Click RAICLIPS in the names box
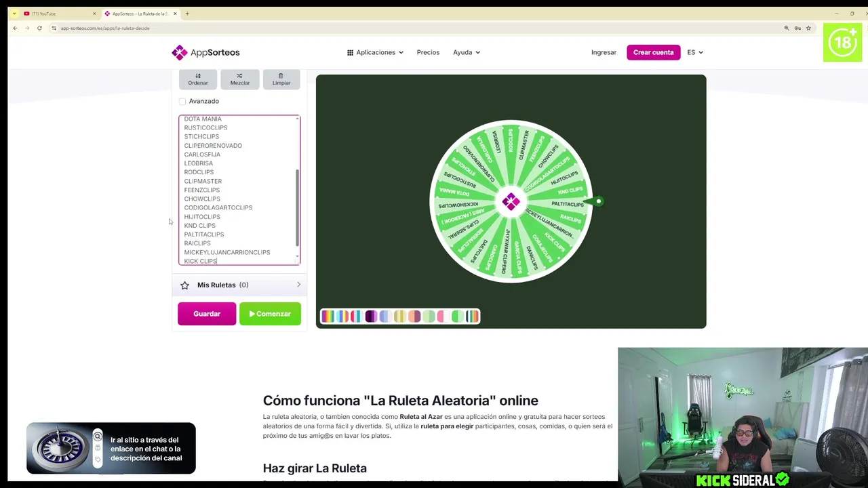 click(x=197, y=243)
